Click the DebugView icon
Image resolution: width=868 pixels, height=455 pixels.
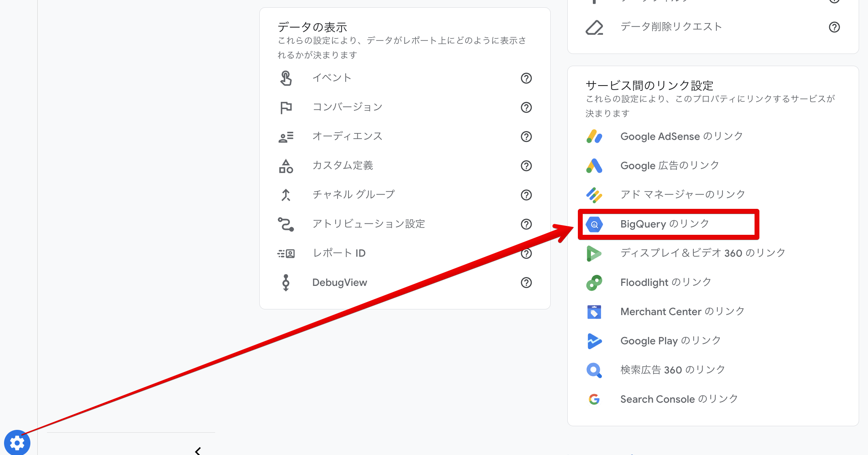click(286, 283)
